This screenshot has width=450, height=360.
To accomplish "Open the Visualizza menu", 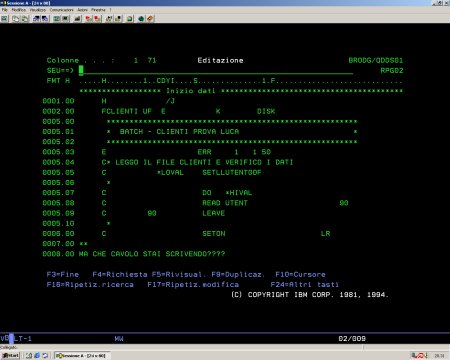I will pyautogui.click(x=38, y=10).
